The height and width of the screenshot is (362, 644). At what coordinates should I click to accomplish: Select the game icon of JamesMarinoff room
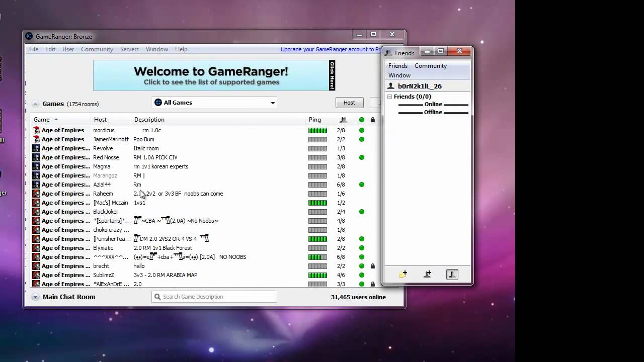tap(36, 139)
